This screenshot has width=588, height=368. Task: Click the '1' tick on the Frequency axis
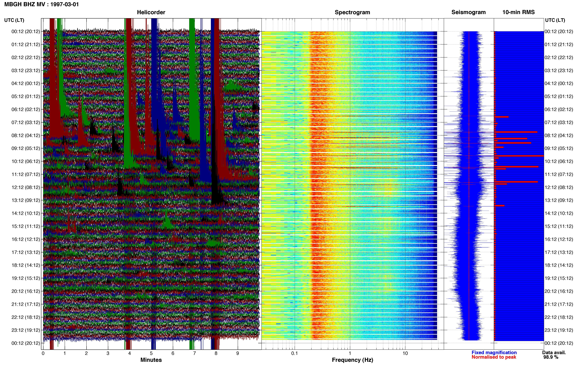[x=350, y=353]
